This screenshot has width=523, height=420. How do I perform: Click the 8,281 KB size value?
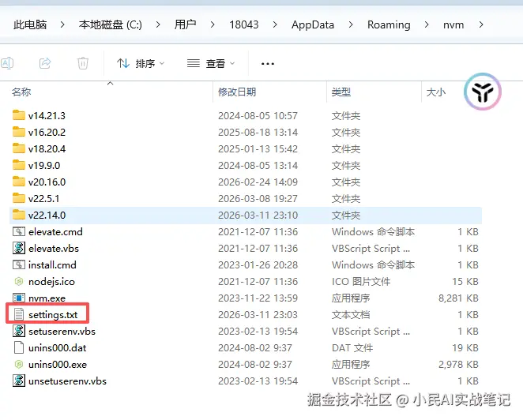click(x=458, y=298)
